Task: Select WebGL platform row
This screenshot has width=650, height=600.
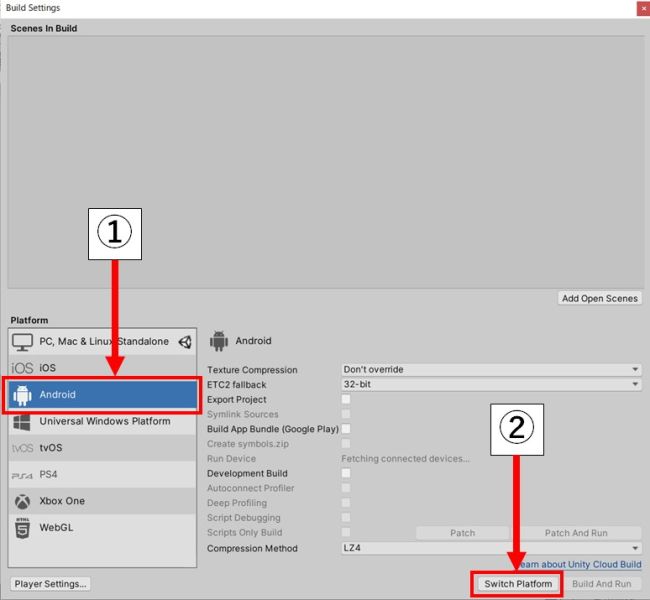Action: 102,528
